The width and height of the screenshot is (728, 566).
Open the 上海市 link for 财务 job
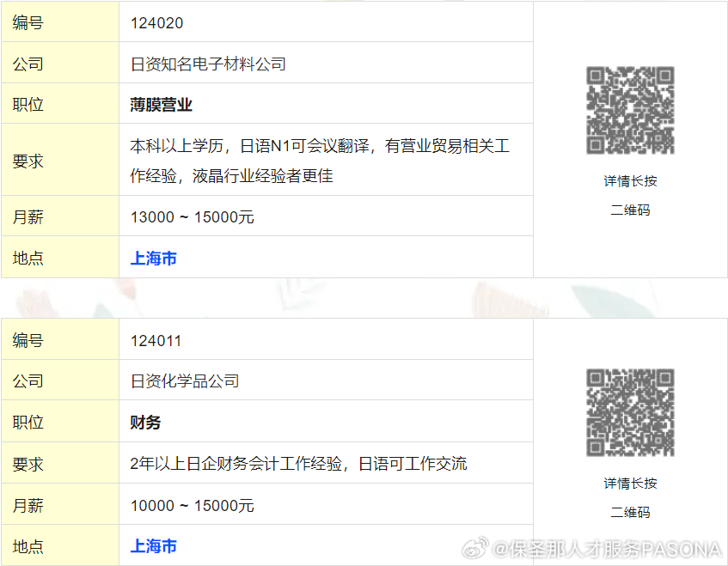click(154, 545)
